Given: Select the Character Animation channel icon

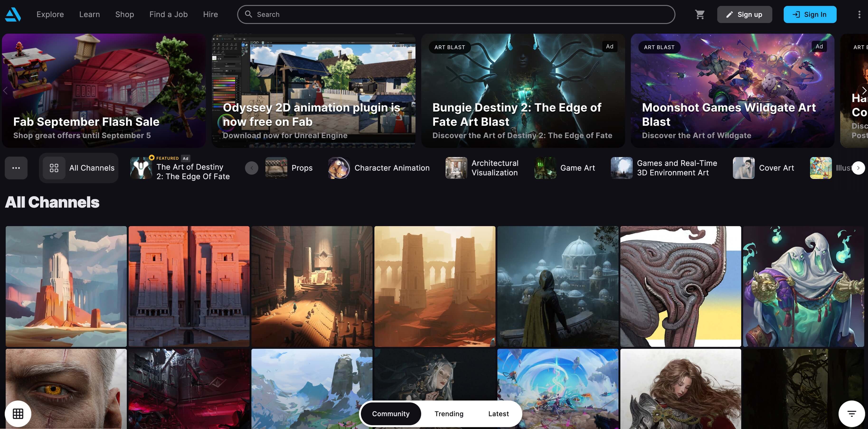Looking at the screenshot, I should coord(339,168).
